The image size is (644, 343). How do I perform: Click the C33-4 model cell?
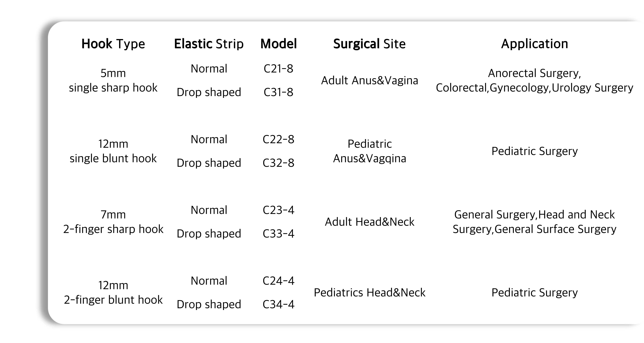278,234
